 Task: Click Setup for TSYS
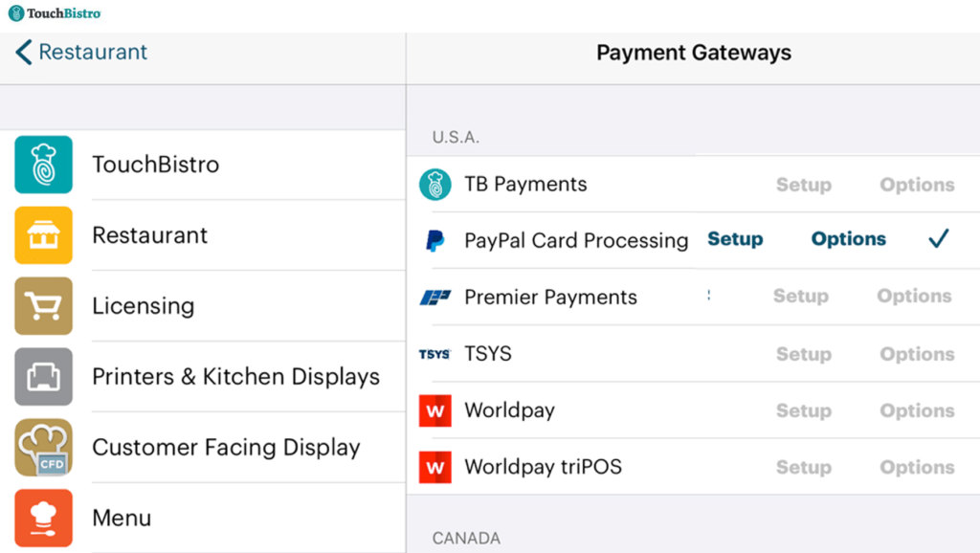804,354
